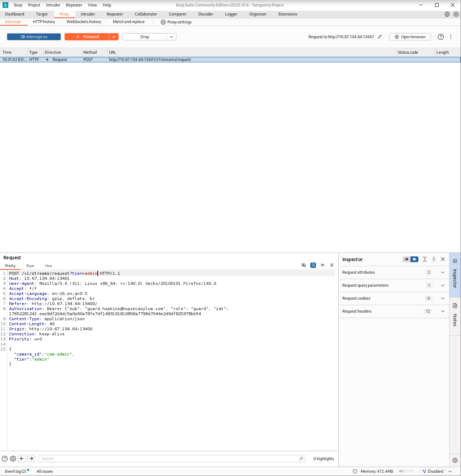Click the memory usage progress bar
The width and height of the screenshot is (461, 476).
(x=406, y=471)
